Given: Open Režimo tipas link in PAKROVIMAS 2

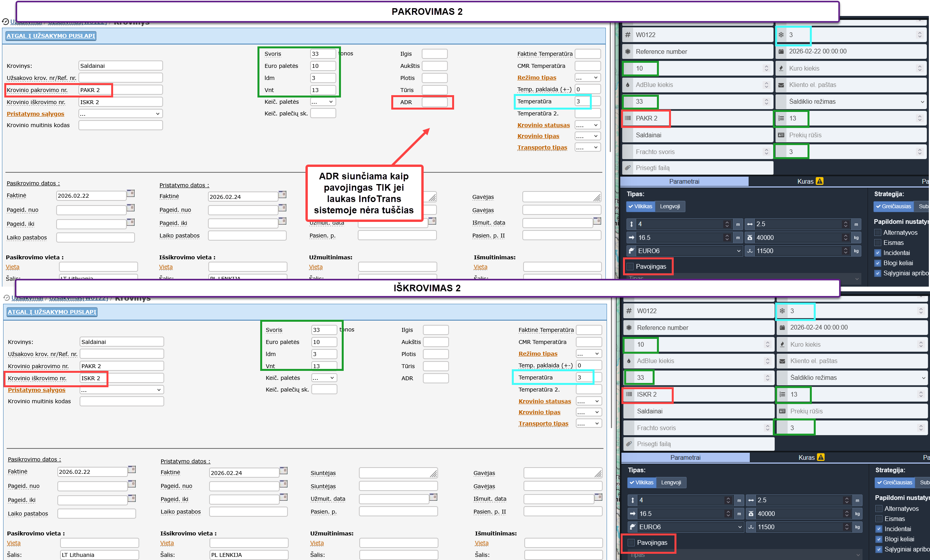Looking at the screenshot, I should [537, 78].
